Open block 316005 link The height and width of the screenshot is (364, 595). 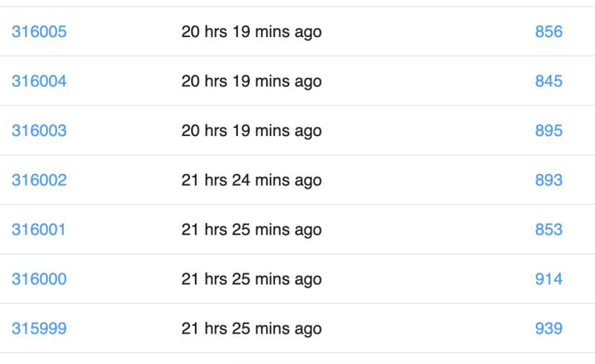(39, 31)
